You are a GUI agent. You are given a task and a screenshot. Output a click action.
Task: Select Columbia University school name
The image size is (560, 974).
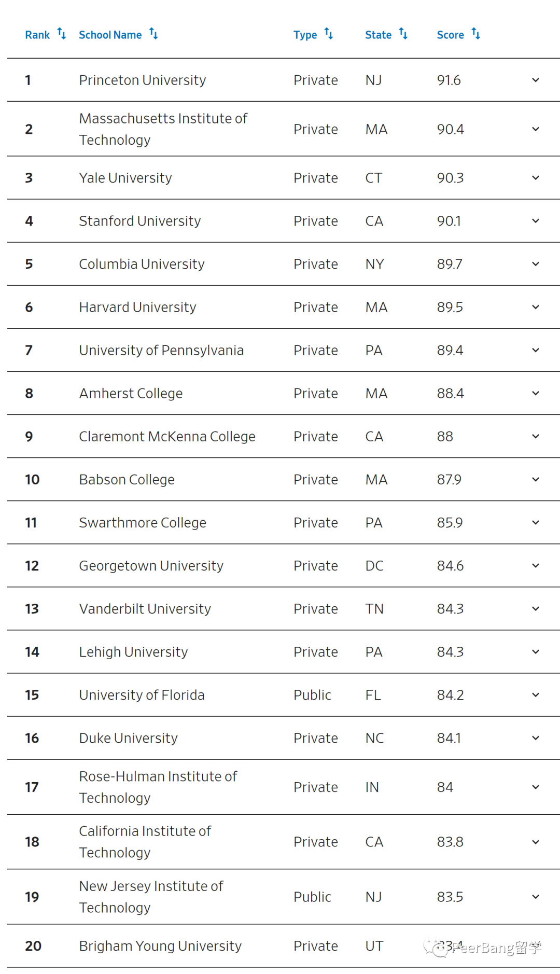[142, 264]
